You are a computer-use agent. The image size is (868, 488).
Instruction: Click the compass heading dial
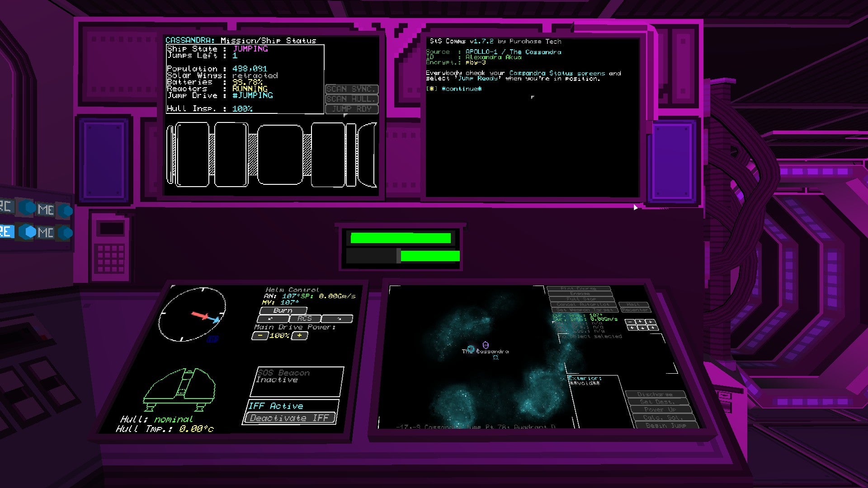pyautogui.click(x=192, y=315)
